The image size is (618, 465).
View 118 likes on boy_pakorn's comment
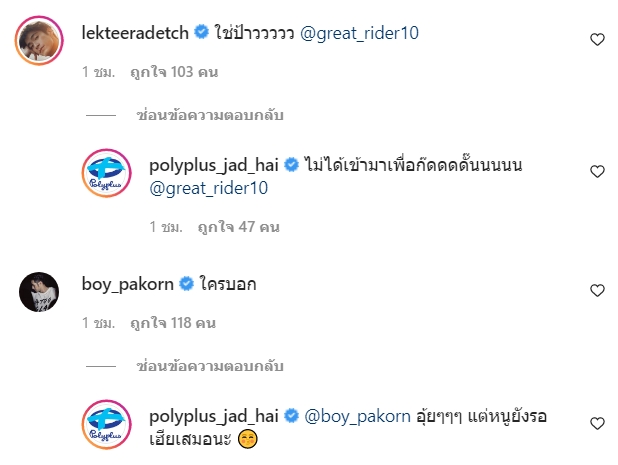(x=173, y=323)
